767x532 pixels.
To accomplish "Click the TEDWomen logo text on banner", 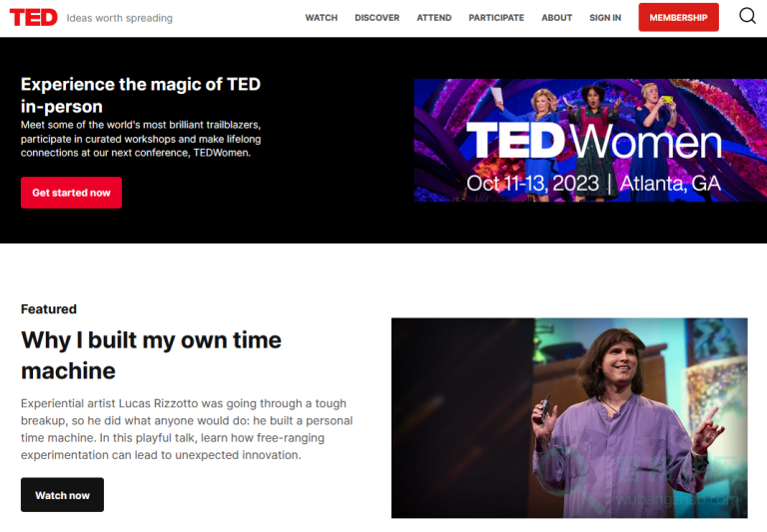I will point(593,142).
